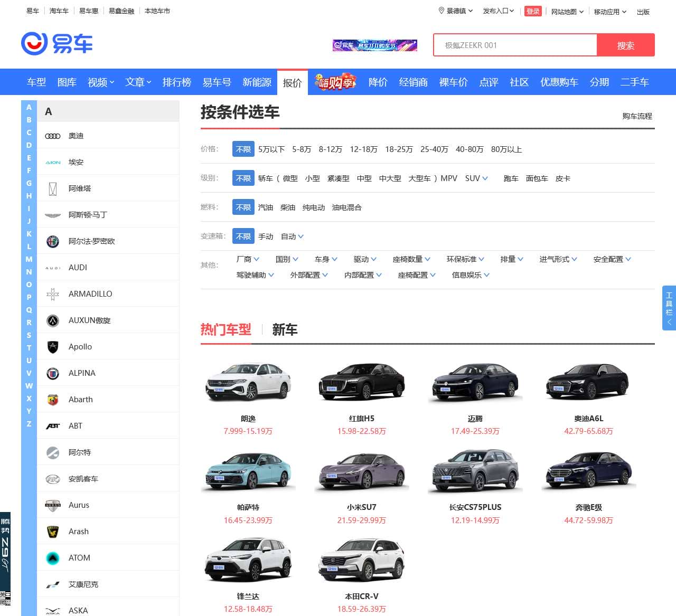Expand the 网站地图 menu in top bar

567,12
